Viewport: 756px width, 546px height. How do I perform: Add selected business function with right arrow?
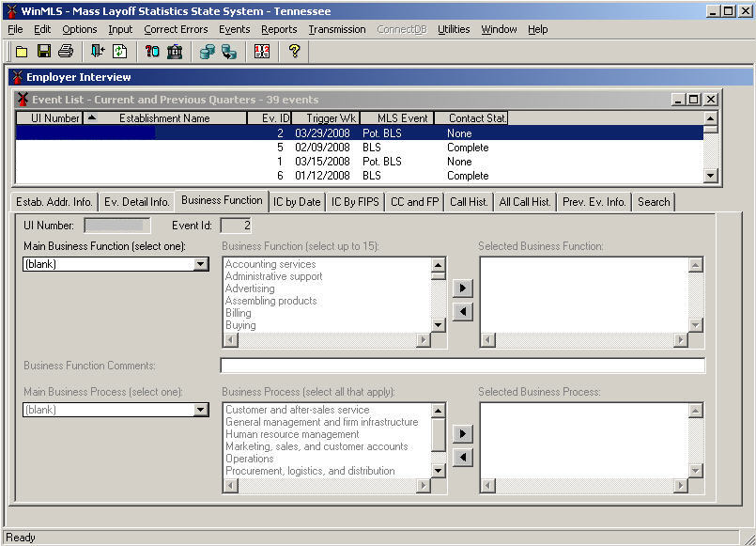(462, 289)
